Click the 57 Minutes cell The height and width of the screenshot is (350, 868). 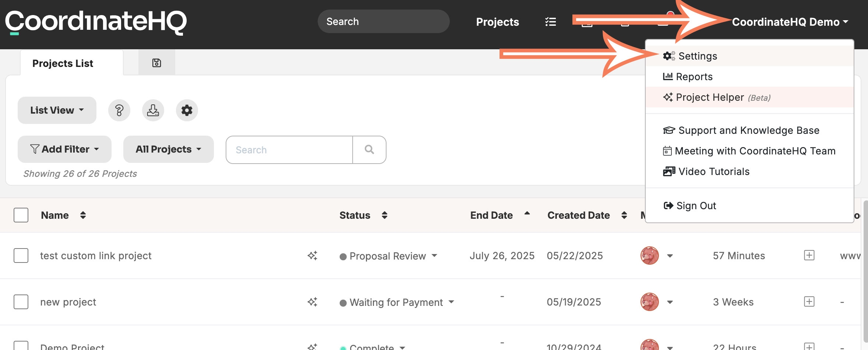739,256
